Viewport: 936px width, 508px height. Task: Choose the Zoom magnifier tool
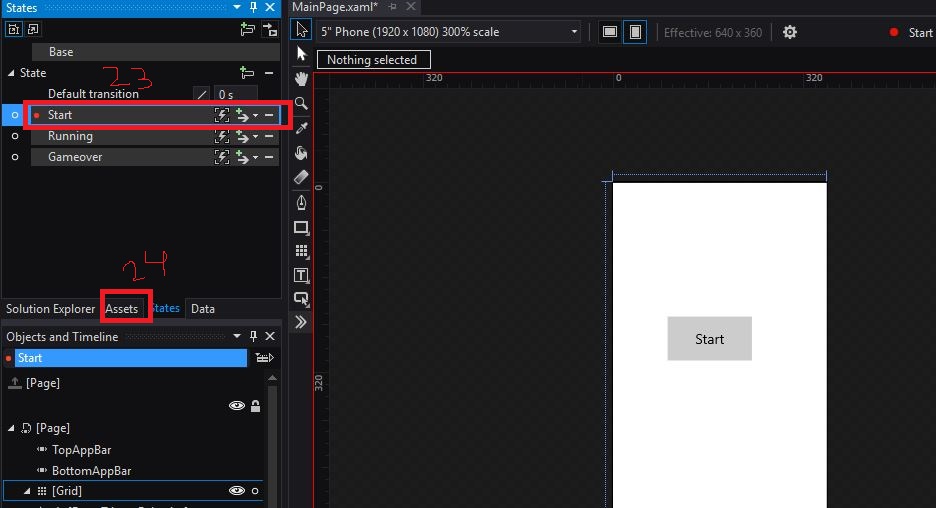point(301,103)
